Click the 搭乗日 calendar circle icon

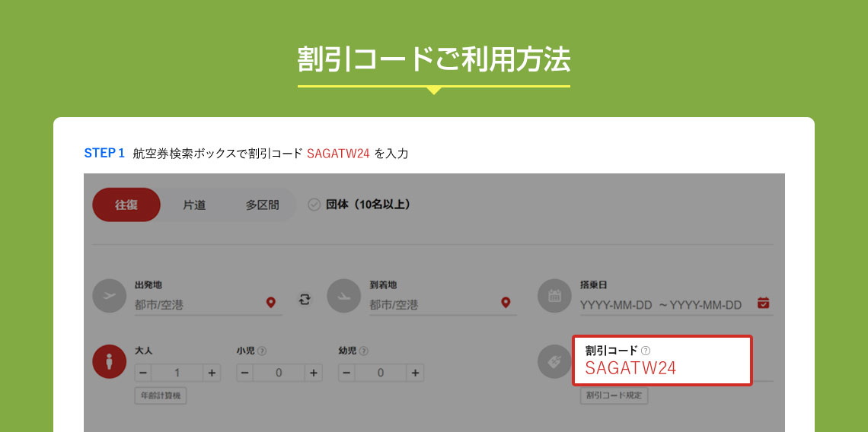554,295
